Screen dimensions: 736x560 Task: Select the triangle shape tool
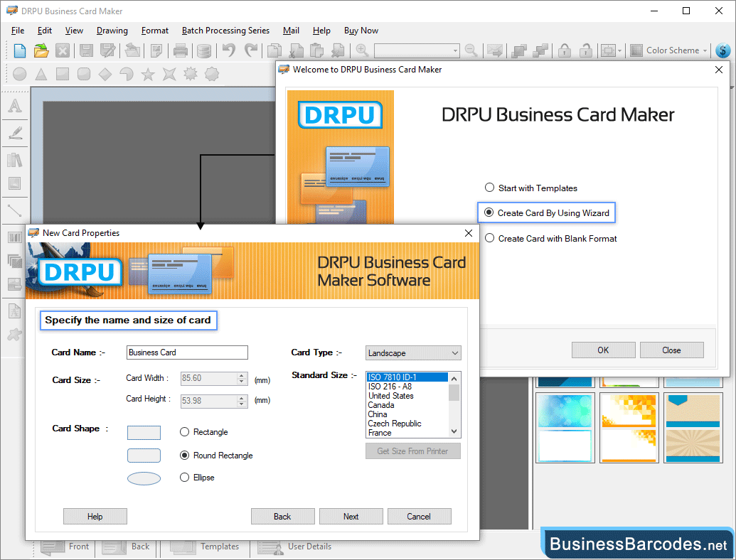41,74
